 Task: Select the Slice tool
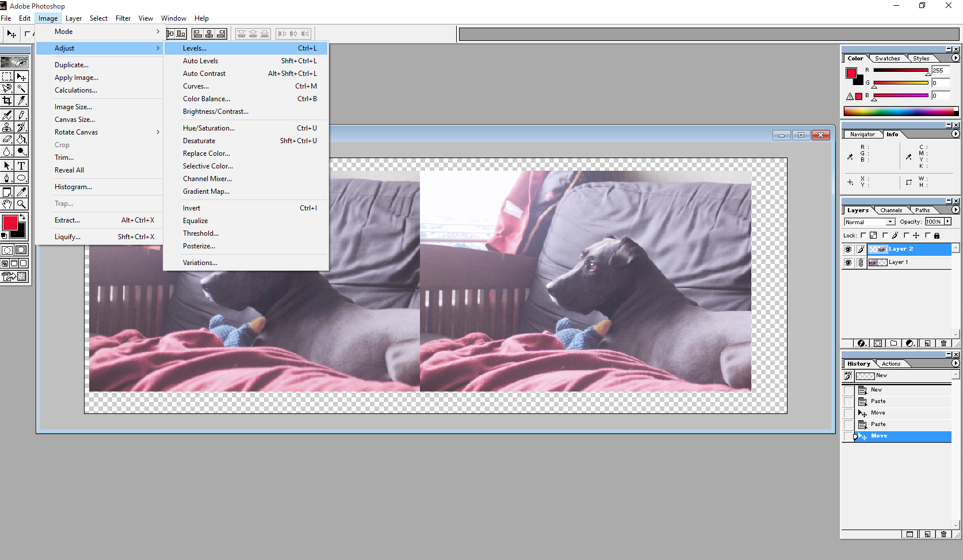click(x=21, y=101)
